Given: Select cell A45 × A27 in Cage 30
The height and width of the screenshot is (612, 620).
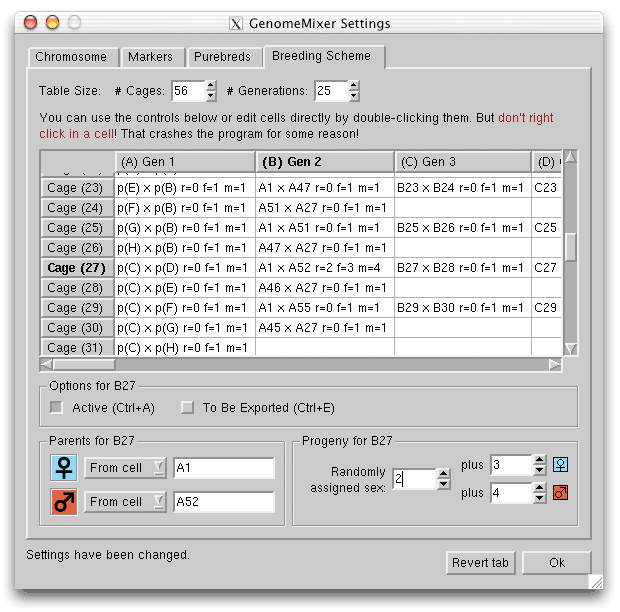Looking at the screenshot, I should [x=325, y=328].
